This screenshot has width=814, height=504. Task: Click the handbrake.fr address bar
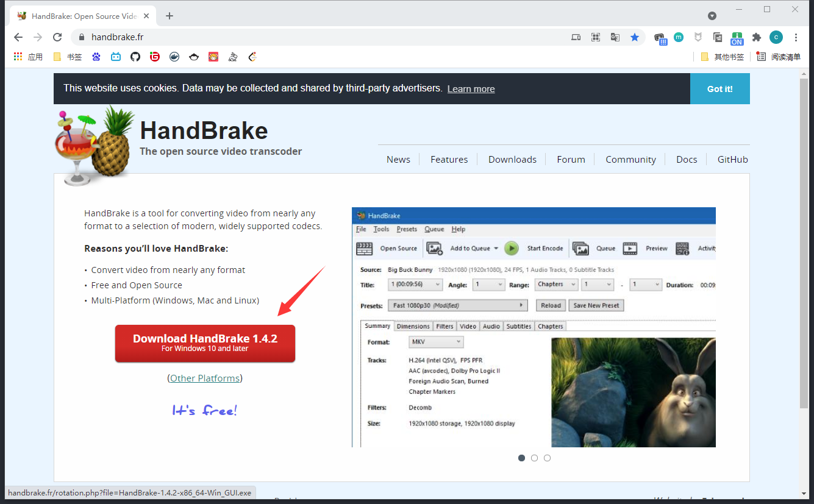point(305,37)
